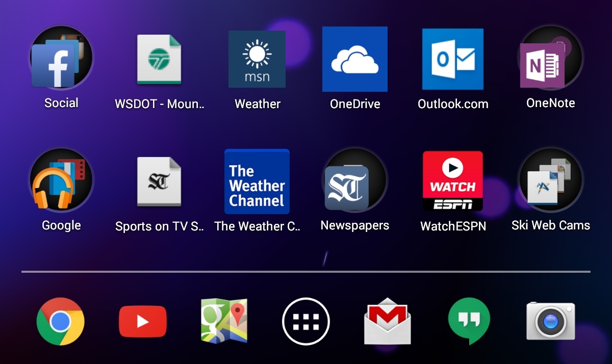Launch Outlook.com mail app

[x=453, y=59]
